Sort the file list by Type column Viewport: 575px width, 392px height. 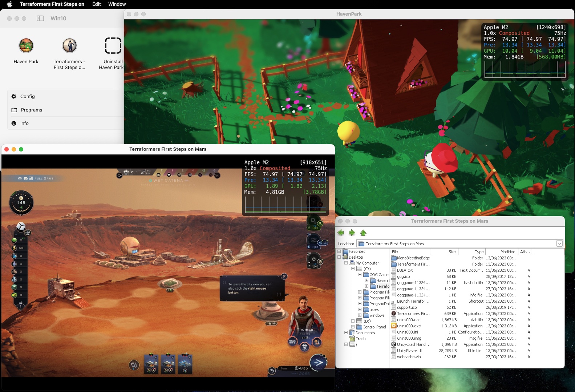click(471, 252)
